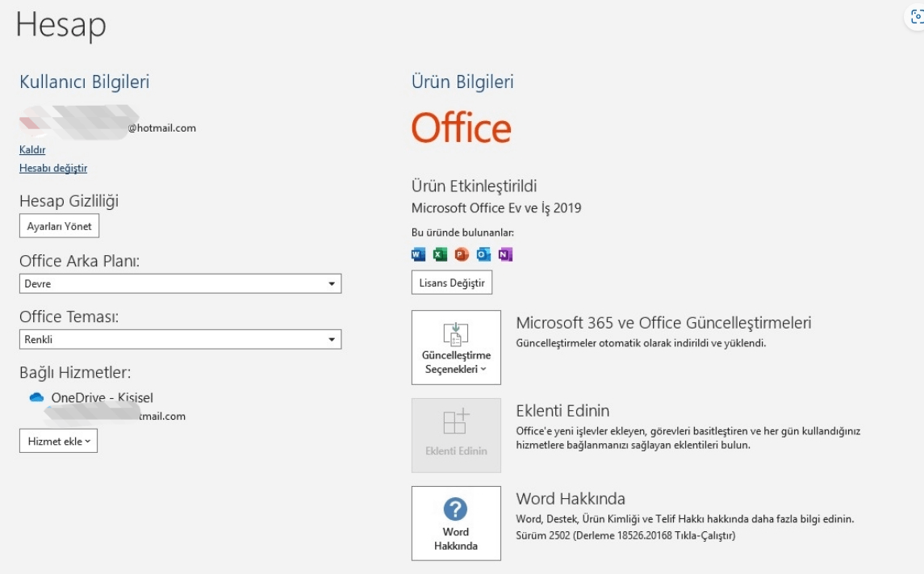Open the Office Teması Renkli dropdown
The image size is (924, 574).
[180, 339]
